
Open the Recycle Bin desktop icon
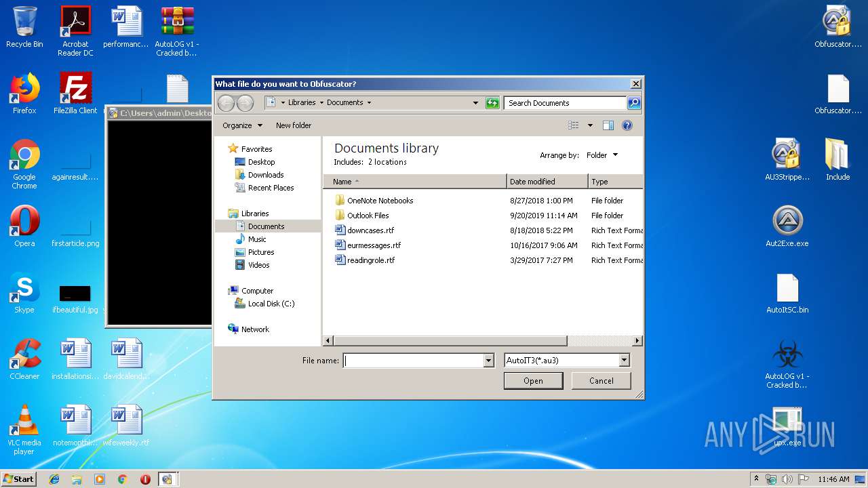pos(24,27)
